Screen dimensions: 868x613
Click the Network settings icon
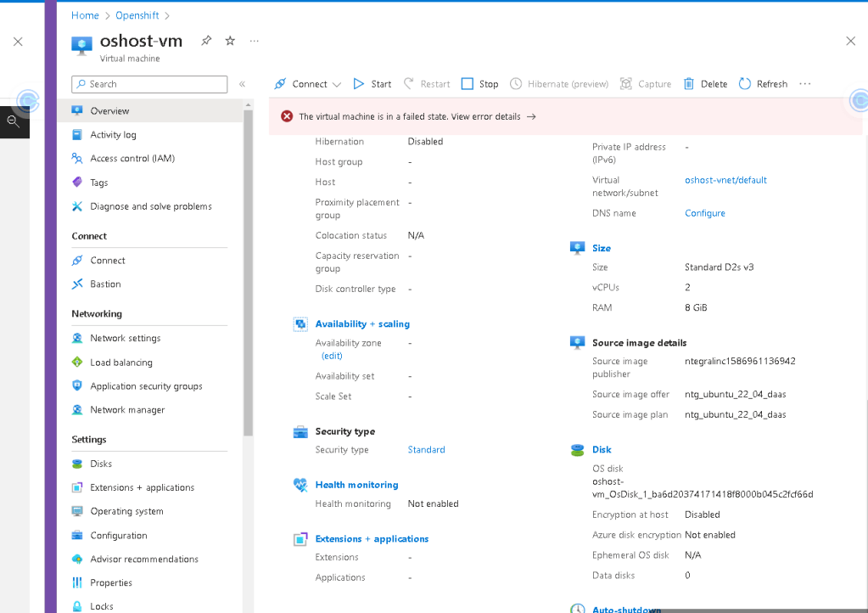77,338
